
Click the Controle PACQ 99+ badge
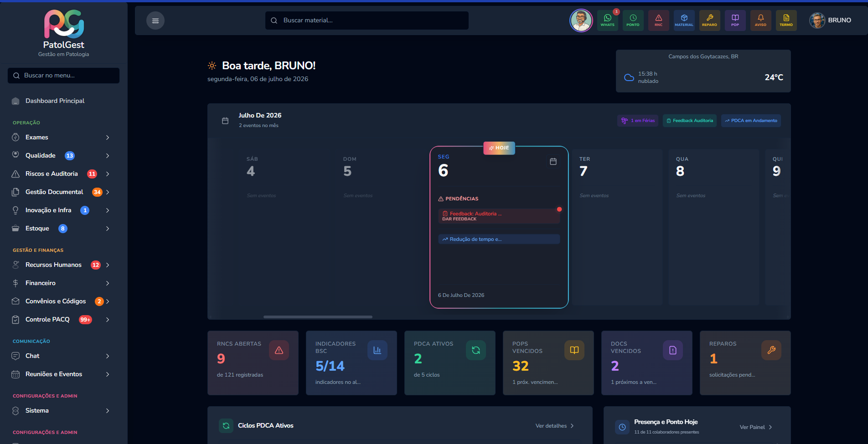85,320
